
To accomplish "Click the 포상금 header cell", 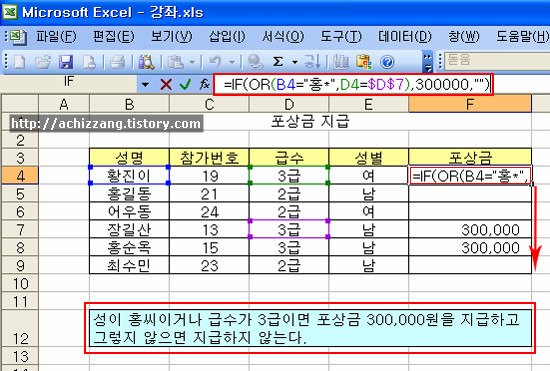I will [470, 157].
